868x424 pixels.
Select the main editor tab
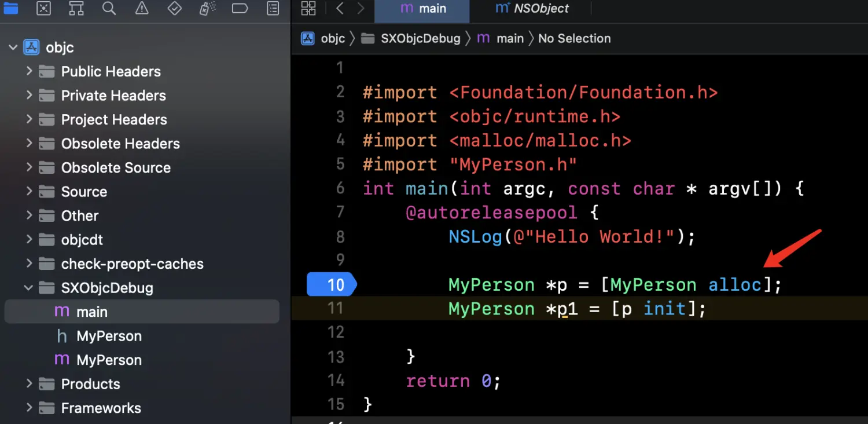pyautogui.click(x=424, y=9)
